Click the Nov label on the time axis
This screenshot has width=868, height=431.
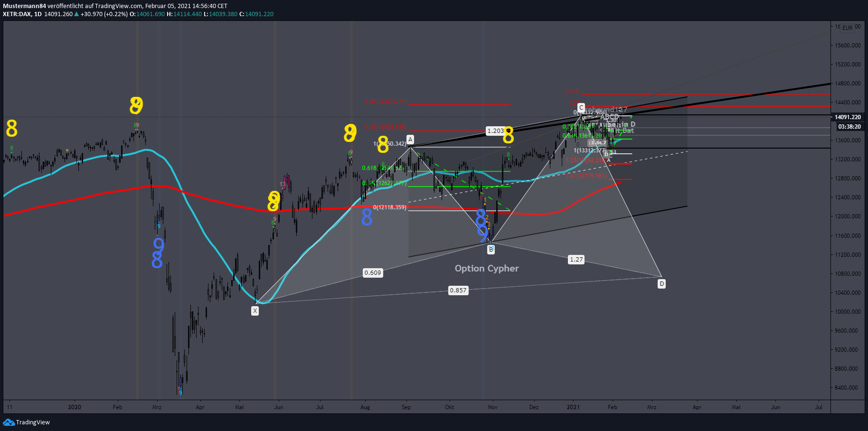coord(493,407)
